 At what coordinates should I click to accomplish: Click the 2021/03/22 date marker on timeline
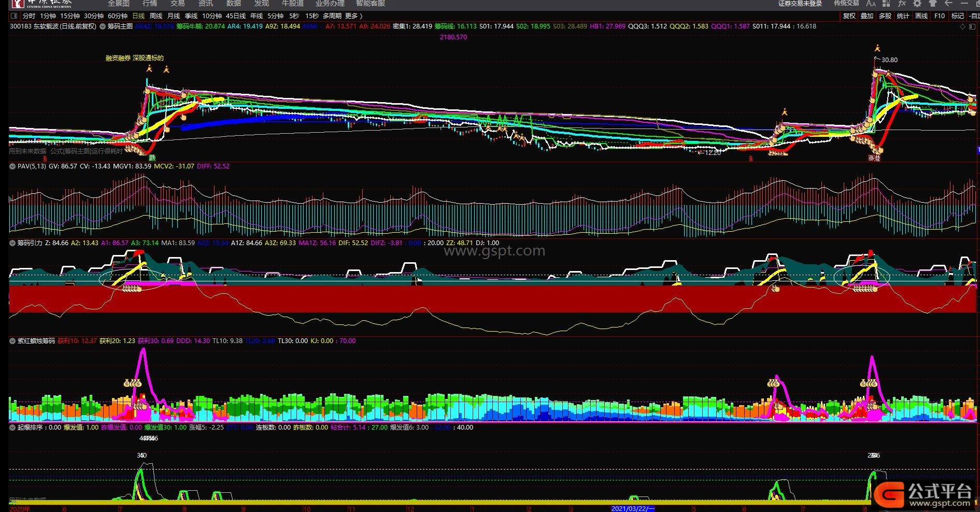click(x=633, y=508)
